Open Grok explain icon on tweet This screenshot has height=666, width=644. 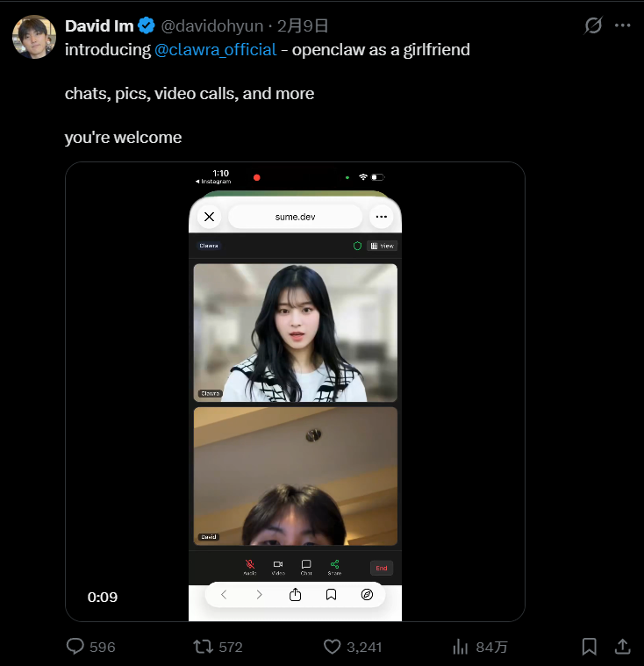pyautogui.click(x=594, y=25)
